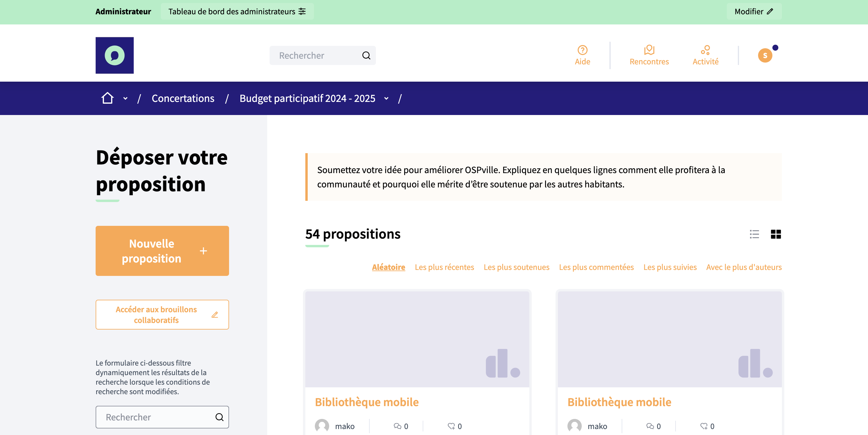
Task: Sort by Les plus commentées
Action: tap(596, 267)
